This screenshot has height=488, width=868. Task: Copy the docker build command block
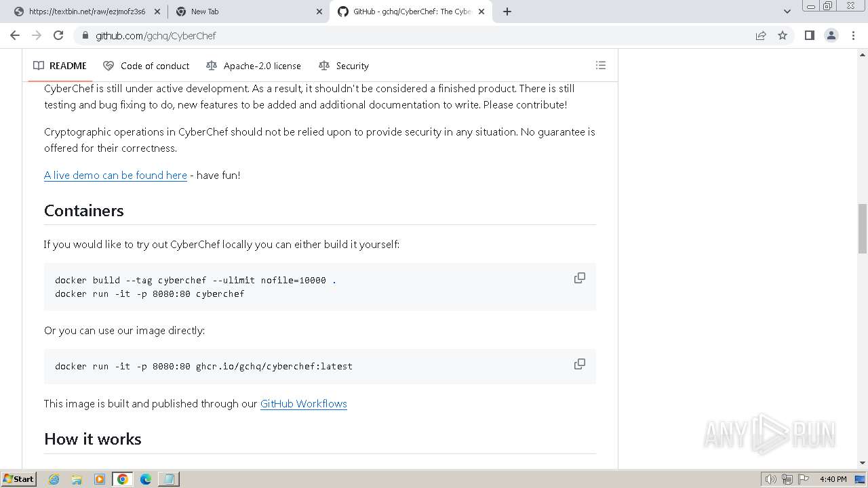(580, 278)
